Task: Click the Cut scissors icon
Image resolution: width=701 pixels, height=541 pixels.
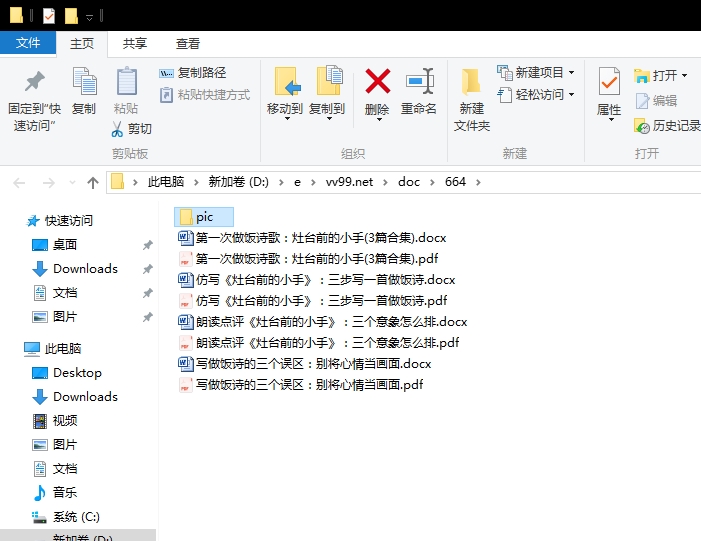Action: pyautogui.click(x=117, y=129)
